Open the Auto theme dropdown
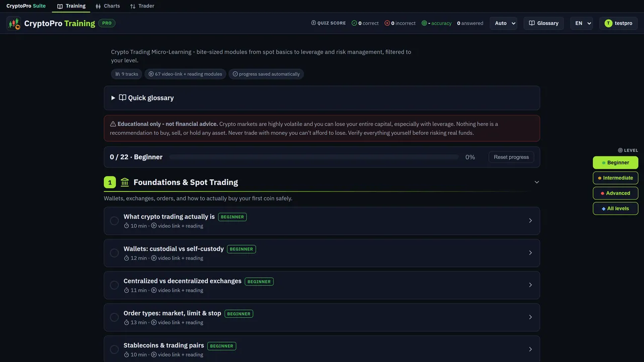 pos(503,23)
